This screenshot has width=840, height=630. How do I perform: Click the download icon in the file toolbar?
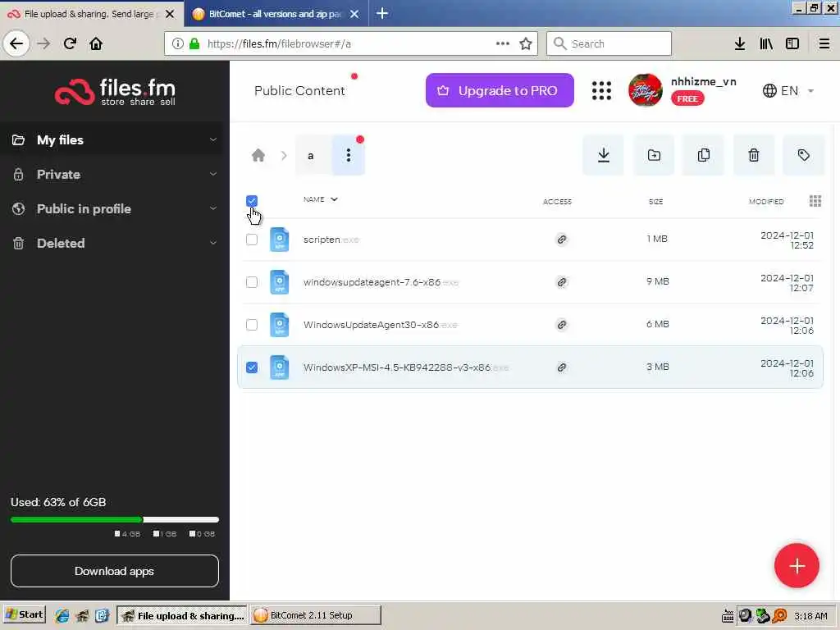click(603, 155)
